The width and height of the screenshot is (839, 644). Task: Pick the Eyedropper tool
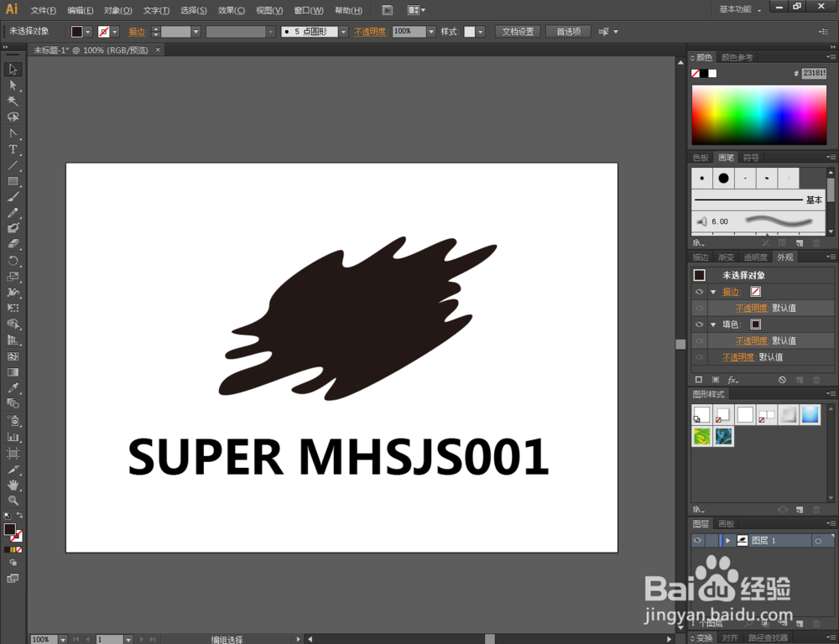[13, 387]
